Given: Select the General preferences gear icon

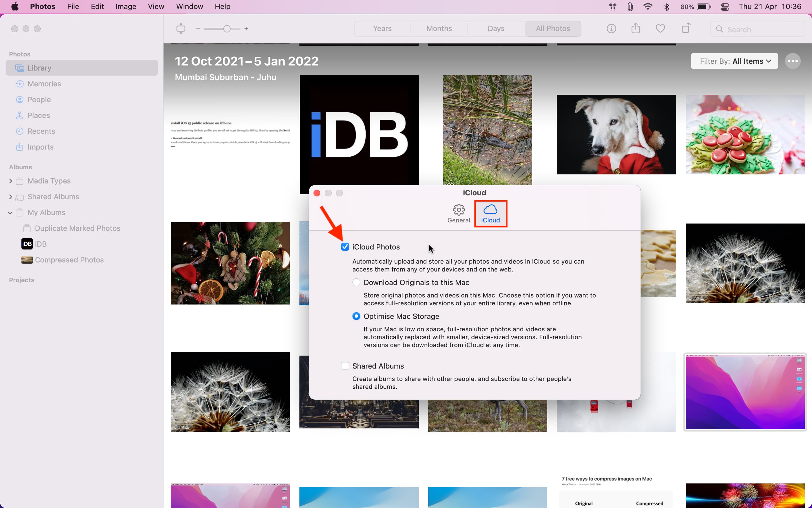Looking at the screenshot, I should (x=458, y=214).
